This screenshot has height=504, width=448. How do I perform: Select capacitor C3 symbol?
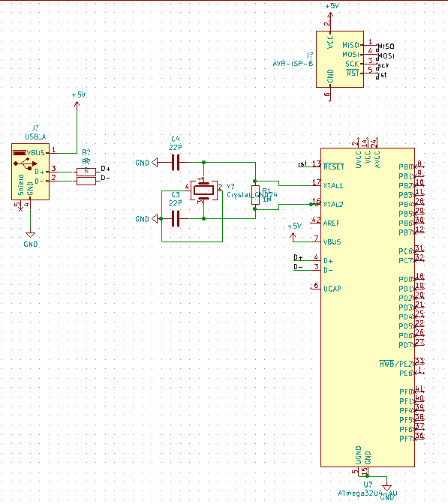click(x=176, y=218)
